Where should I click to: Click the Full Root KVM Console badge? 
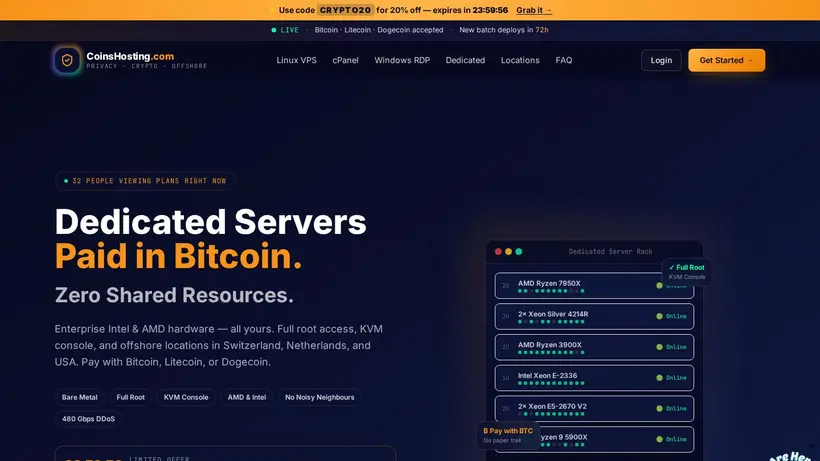(x=687, y=272)
